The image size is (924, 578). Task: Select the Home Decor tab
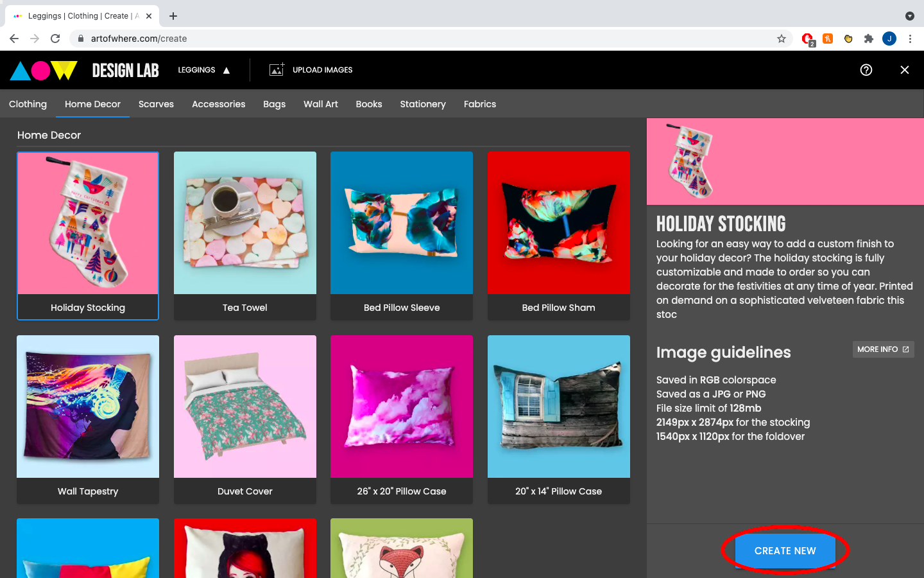tap(92, 104)
